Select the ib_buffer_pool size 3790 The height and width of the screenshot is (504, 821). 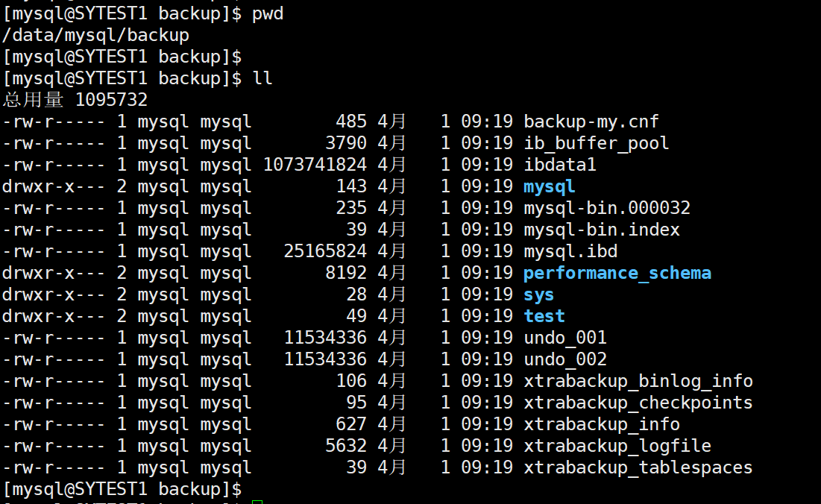click(346, 143)
